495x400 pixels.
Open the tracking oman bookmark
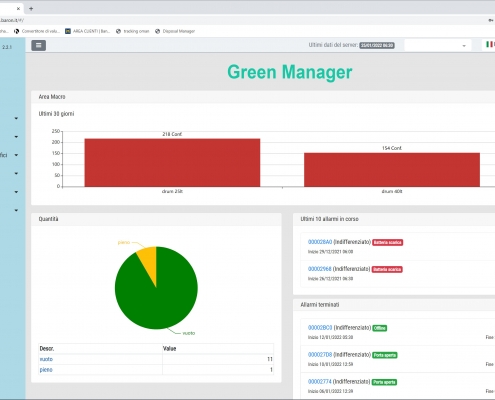pos(132,31)
